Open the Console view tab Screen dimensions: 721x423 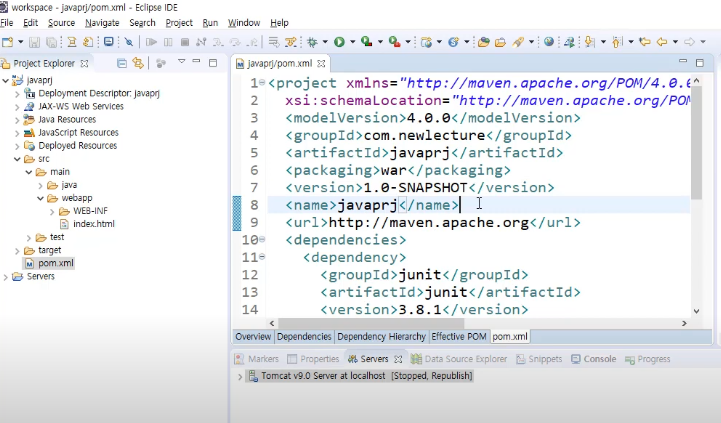(594, 359)
